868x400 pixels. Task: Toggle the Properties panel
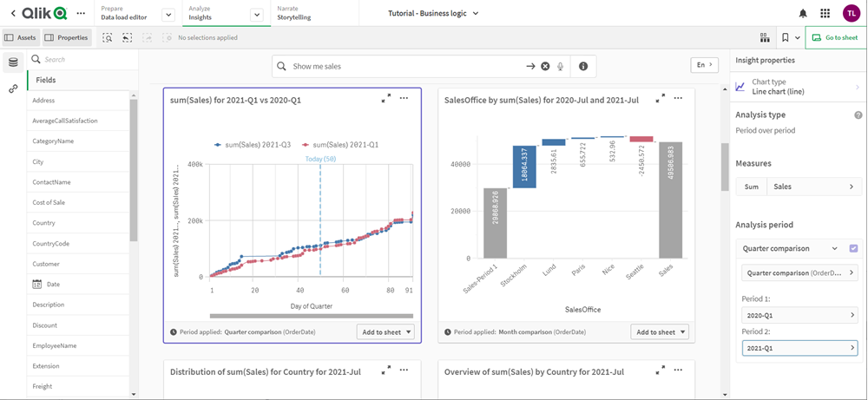point(66,38)
